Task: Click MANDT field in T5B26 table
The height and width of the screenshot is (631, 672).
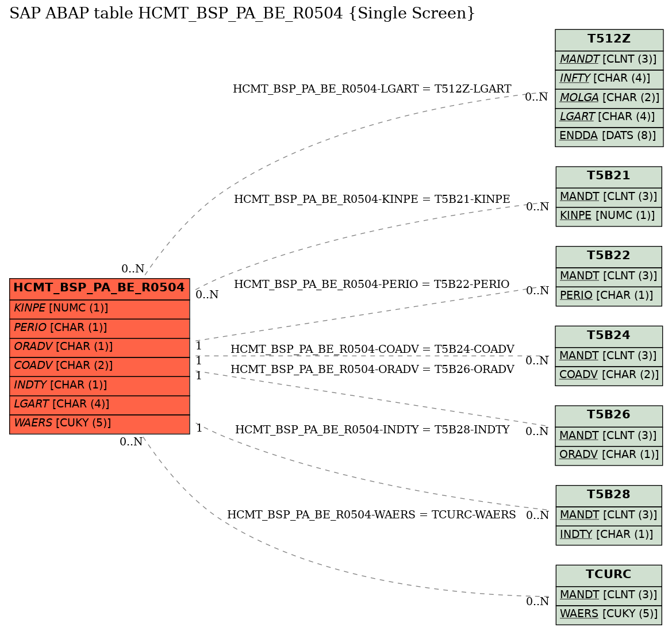Action: 609,436
